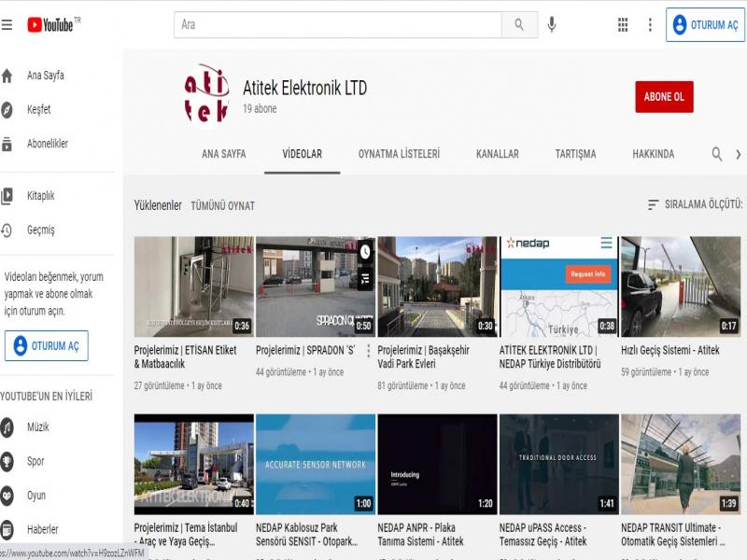Click Oturum Aç in top right
Screen dimensions: 747x560
(x=705, y=25)
